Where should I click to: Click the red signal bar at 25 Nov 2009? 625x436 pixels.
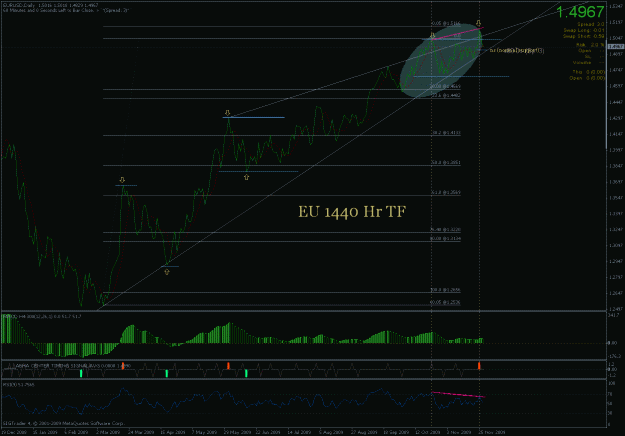(x=479, y=365)
